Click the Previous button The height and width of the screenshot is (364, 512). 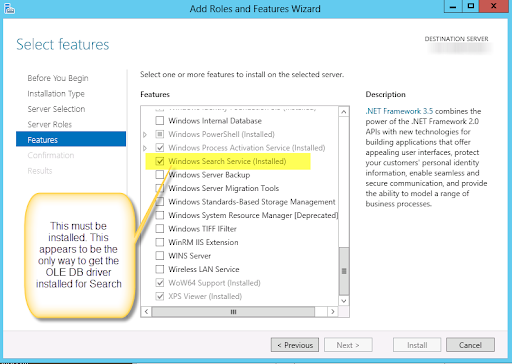coord(295,345)
